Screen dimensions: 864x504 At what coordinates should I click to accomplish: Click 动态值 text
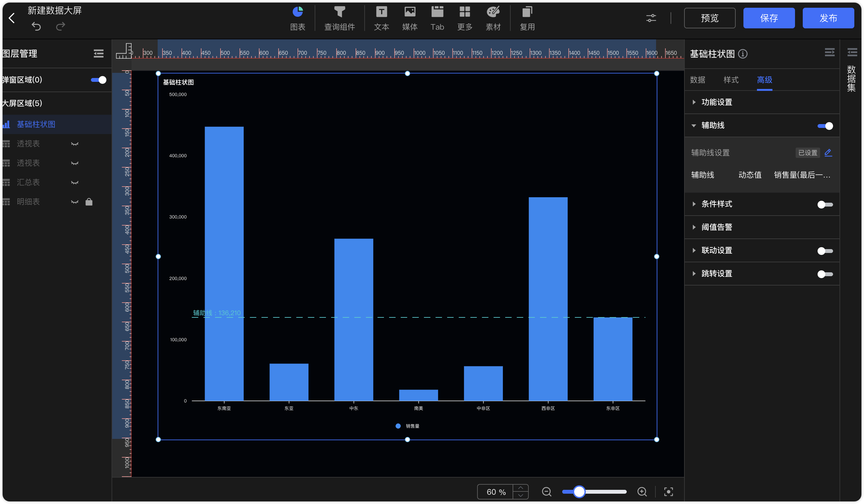pyautogui.click(x=750, y=175)
